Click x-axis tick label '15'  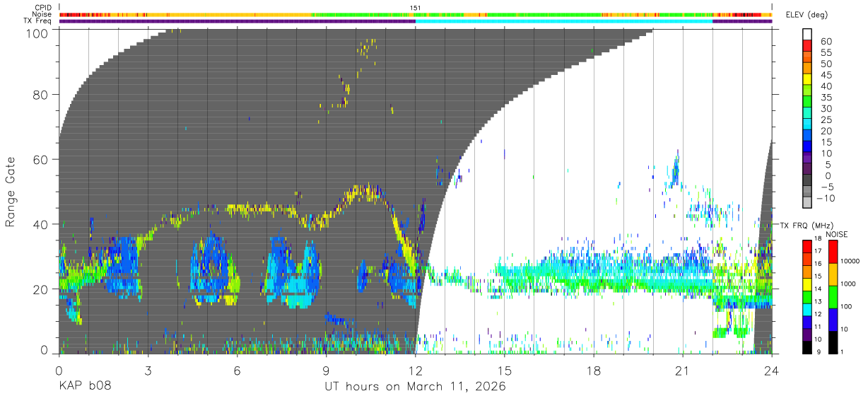505,371
